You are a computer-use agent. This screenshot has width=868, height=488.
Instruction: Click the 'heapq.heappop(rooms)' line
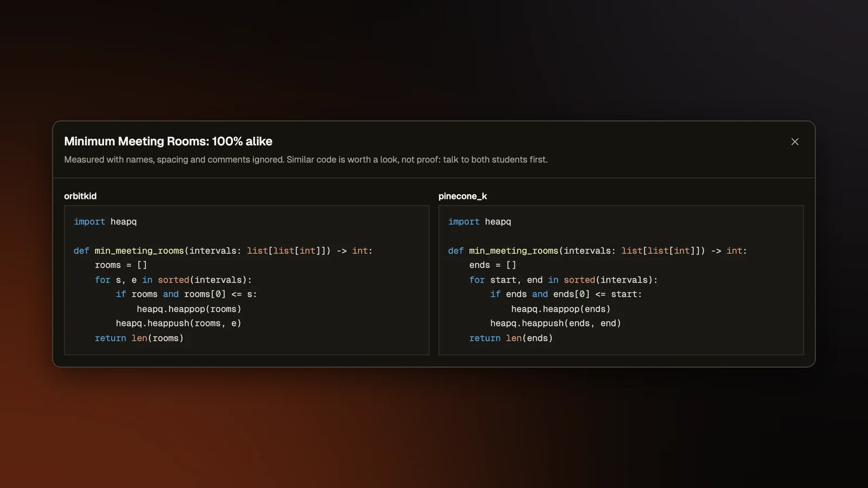[x=189, y=309]
